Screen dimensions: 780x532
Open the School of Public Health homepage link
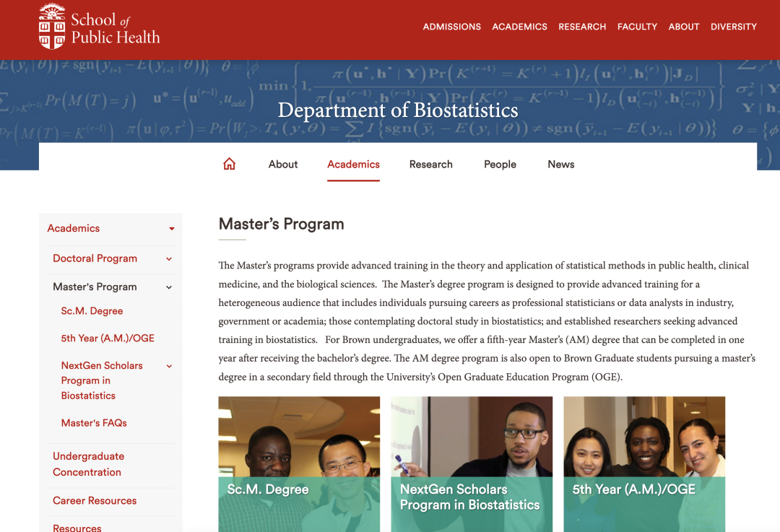pyautogui.click(x=116, y=28)
